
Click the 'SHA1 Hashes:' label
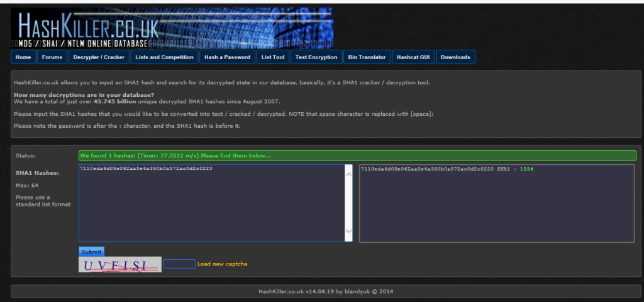click(37, 173)
